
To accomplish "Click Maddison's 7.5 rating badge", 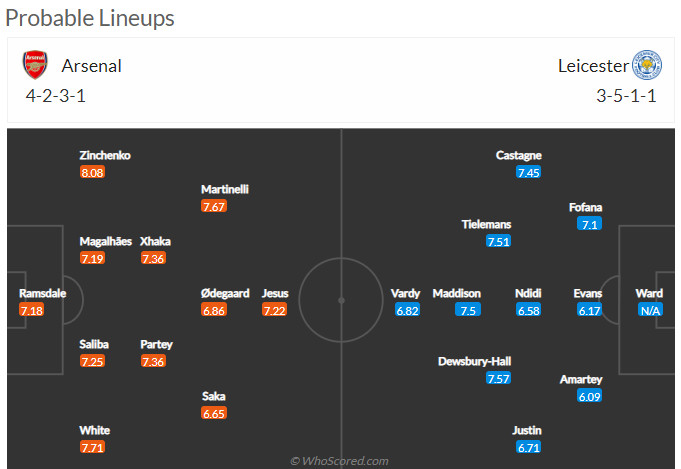I will tap(468, 310).
